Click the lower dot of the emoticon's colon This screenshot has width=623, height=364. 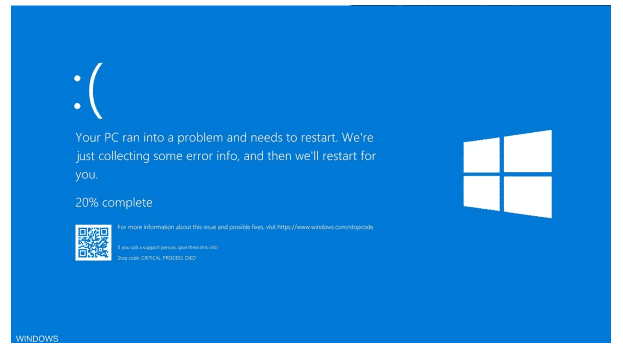click(77, 106)
